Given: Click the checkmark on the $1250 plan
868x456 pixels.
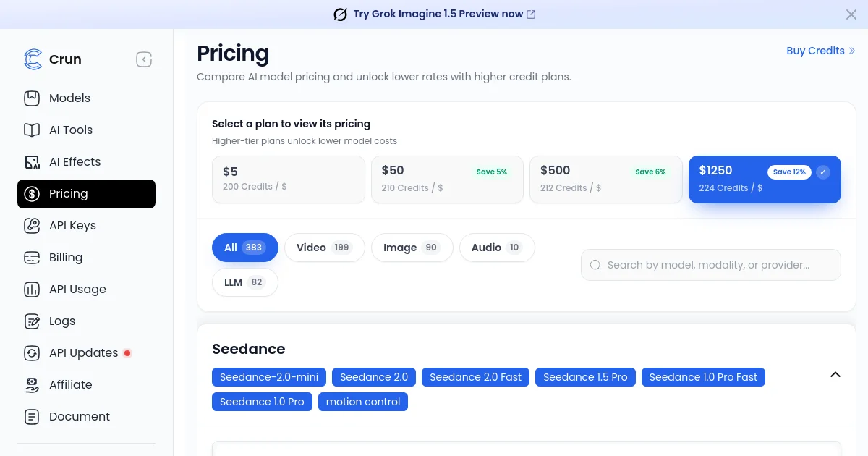Looking at the screenshot, I should tap(823, 172).
